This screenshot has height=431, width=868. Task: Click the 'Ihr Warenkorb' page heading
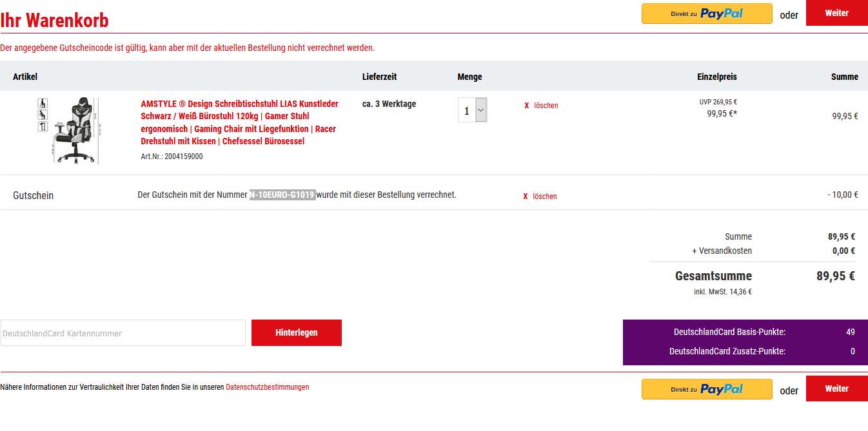click(54, 21)
